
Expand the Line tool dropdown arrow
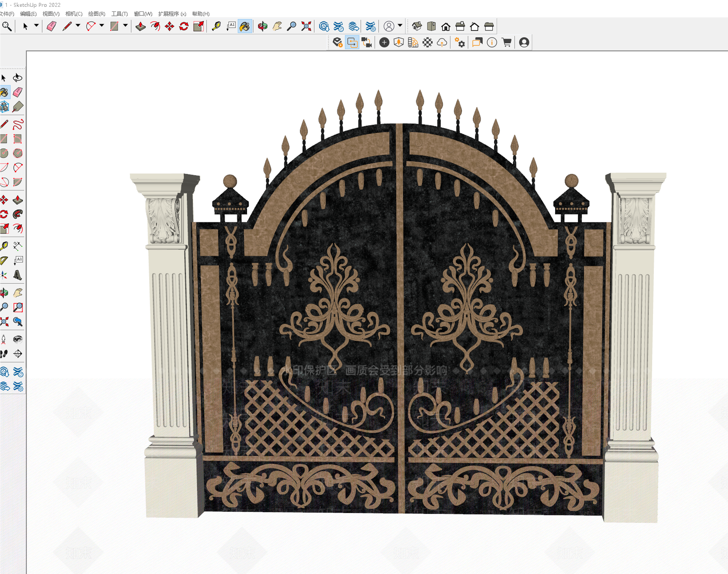(78, 26)
